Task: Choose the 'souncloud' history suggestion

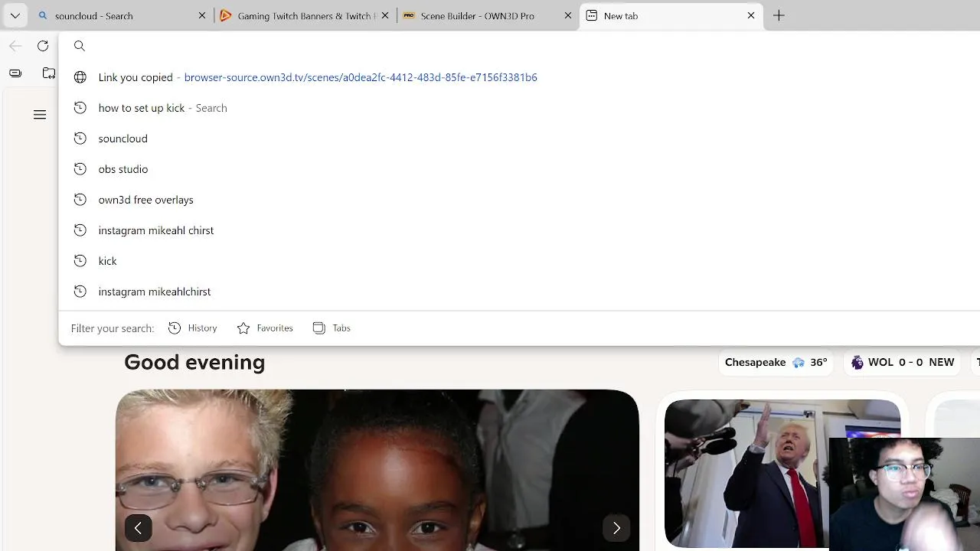Action: tap(521, 139)
